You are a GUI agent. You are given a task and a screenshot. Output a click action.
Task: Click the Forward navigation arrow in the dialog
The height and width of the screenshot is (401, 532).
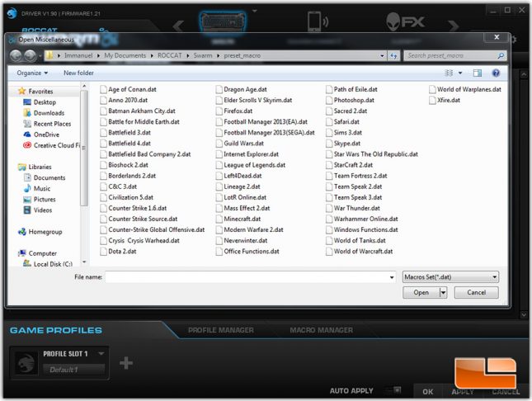pyautogui.click(x=30, y=55)
